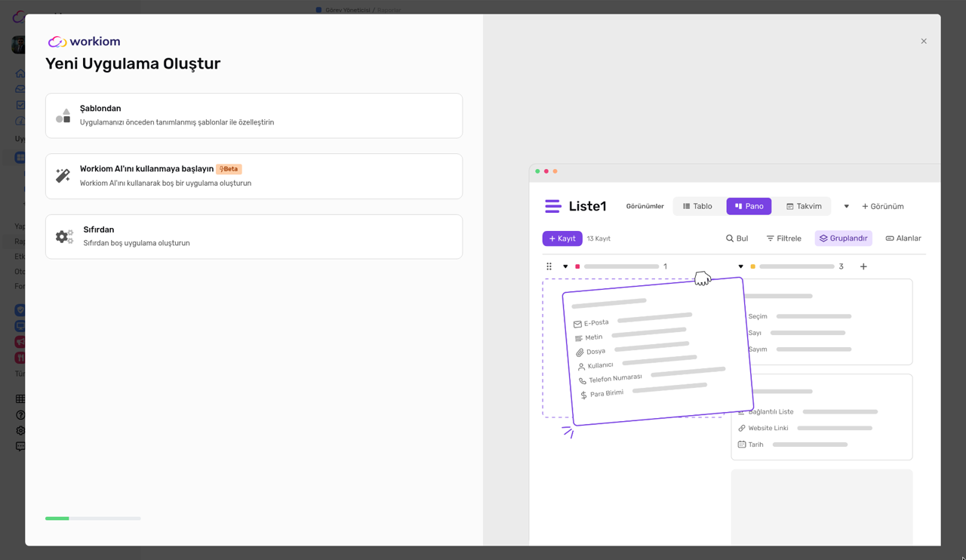Select Workiom AI'ını kullanmaya başlayın option
This screenshot has height=560, width=966.
(x=254, y=176)
